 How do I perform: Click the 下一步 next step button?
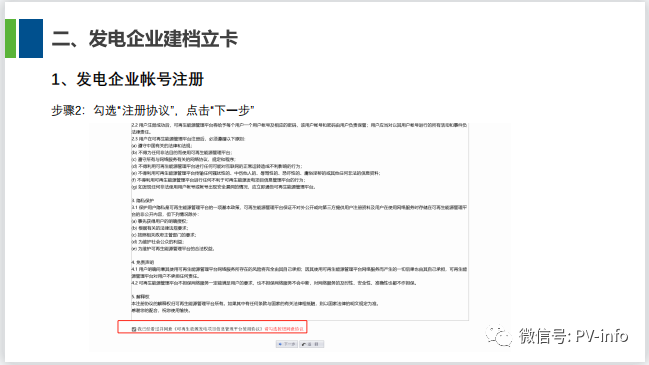(287, 344)
